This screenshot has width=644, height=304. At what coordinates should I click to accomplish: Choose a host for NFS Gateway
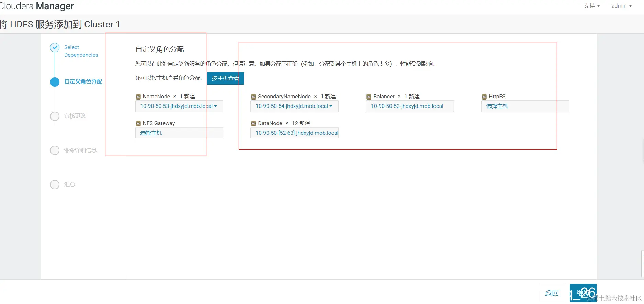click(x=179, y=133)
